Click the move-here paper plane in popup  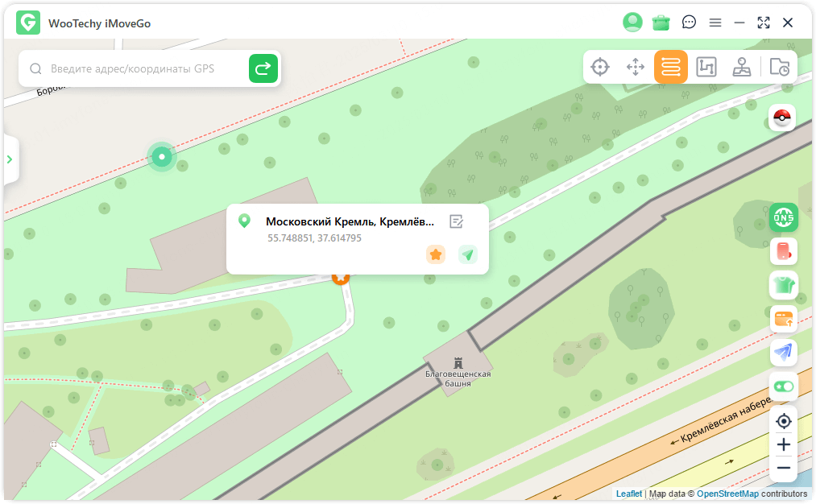(x=468, y=254)
